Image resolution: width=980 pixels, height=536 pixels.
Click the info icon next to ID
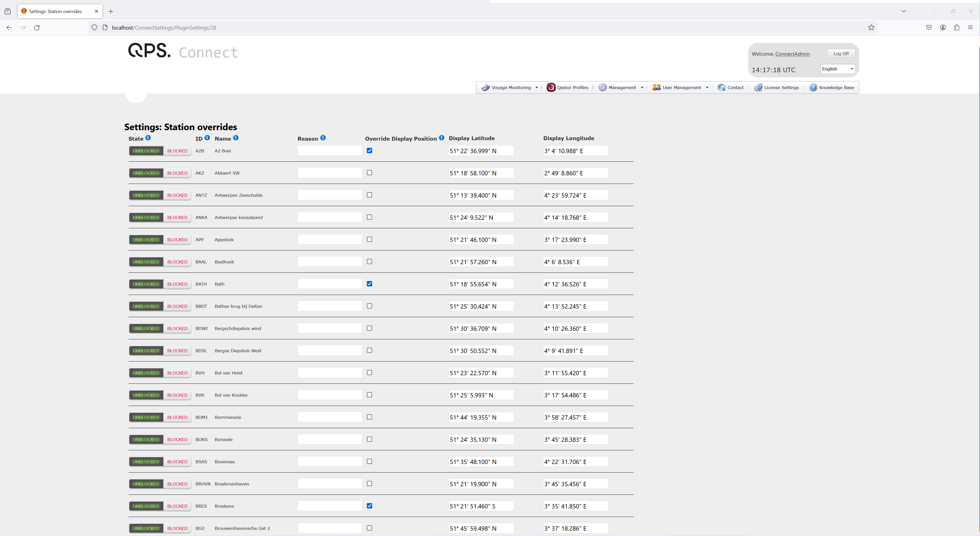tap(207, 138)
